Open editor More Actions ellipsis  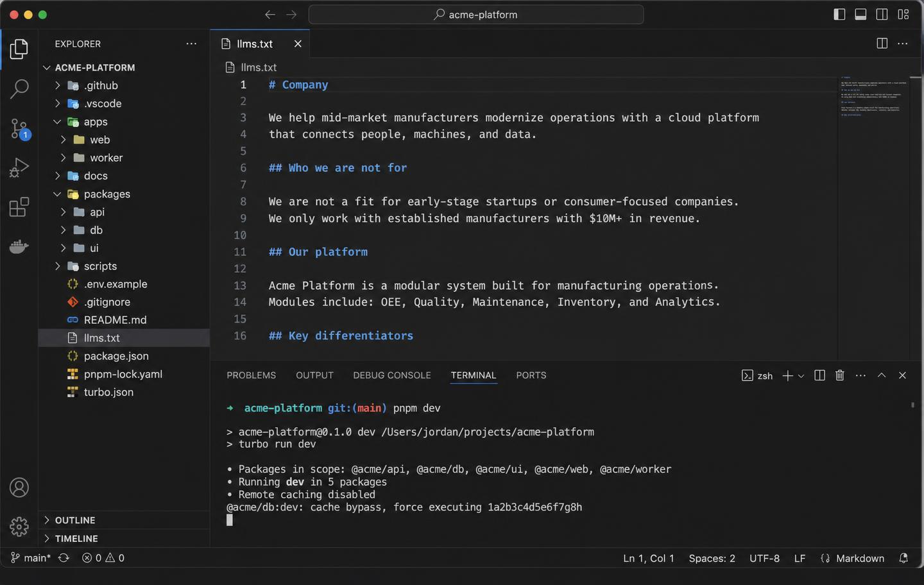point(903,43)
